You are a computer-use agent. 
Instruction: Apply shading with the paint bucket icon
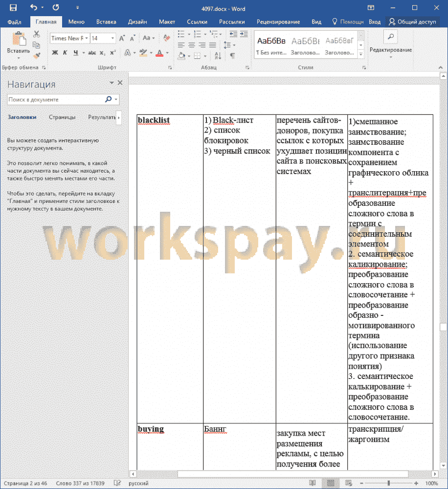[181, 56]
